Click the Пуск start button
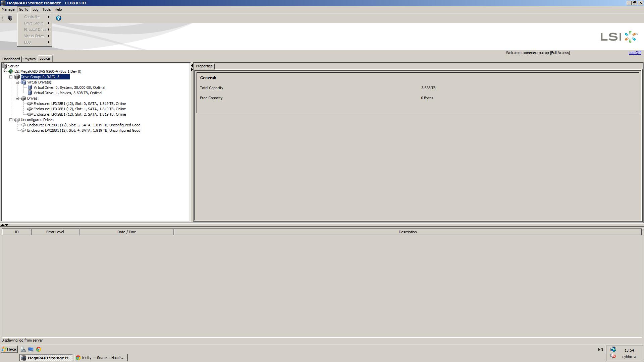Screen dimensions: 644x362 pos(9,349)
